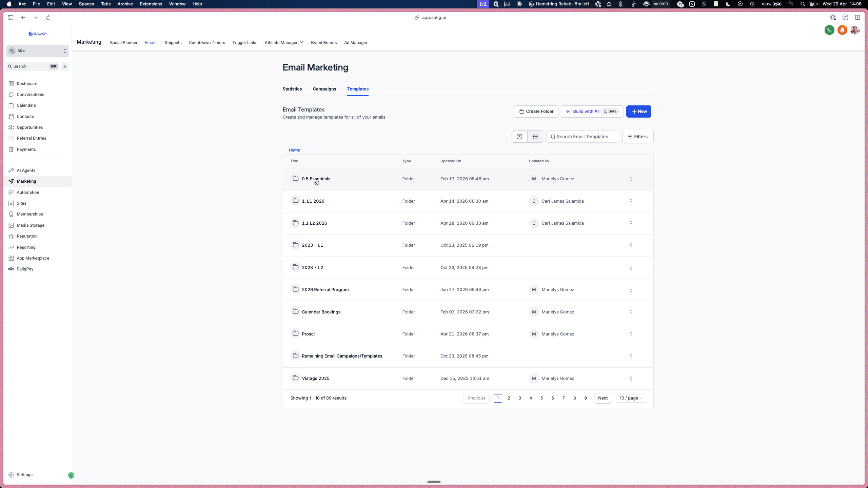
Task: Click the Search Email Templates field
Action: [582, 137]
